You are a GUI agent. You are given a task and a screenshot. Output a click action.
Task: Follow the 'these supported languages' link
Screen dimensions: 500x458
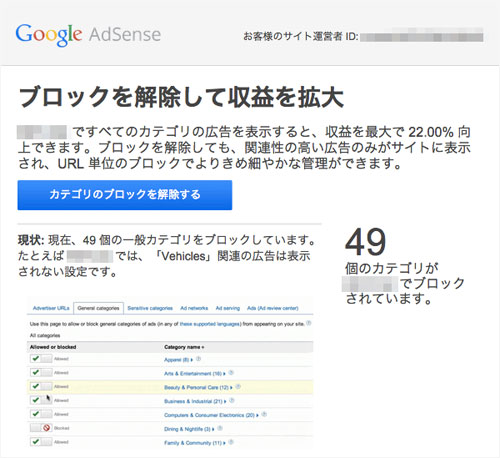pyautogui.click(x=210, y=324)
